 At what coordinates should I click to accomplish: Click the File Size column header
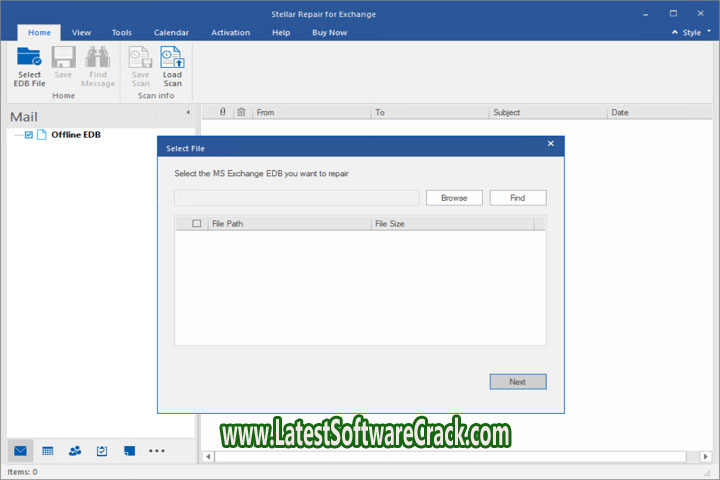coord(452,224)
